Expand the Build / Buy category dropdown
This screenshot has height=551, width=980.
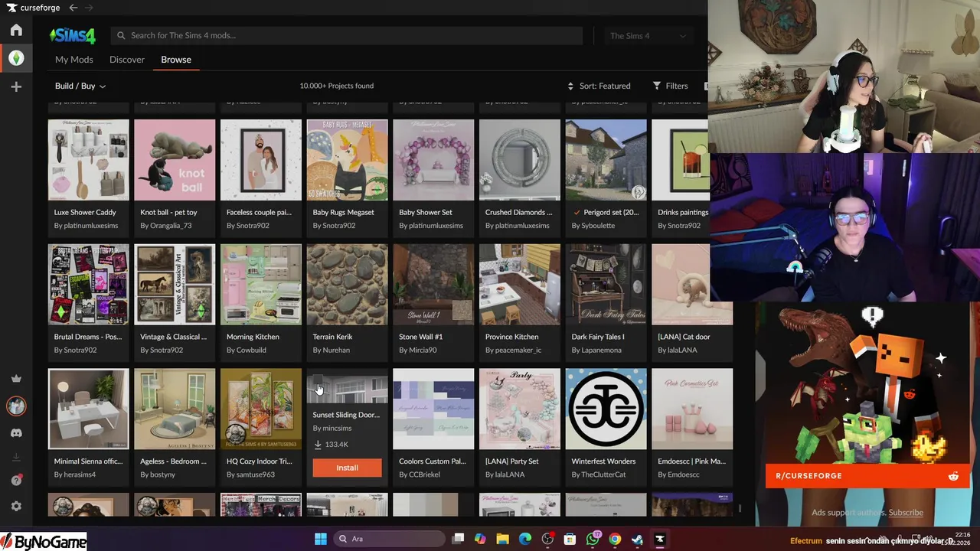[x=80, y=86]
